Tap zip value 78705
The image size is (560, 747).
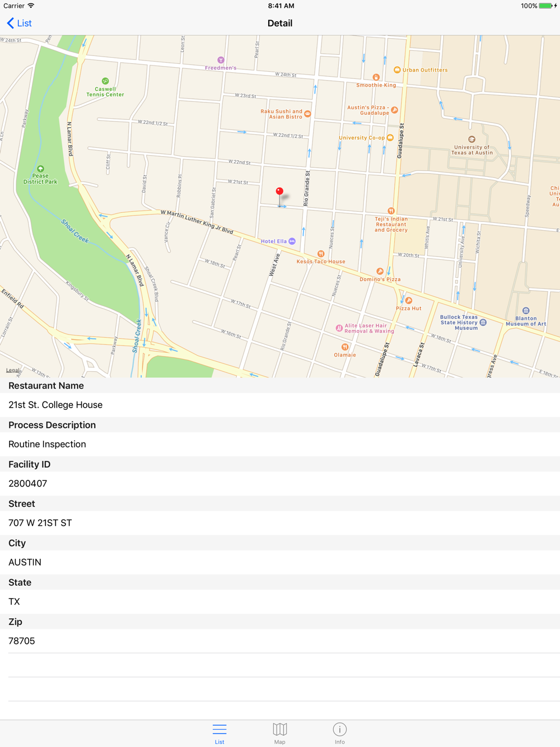point(22,641)
